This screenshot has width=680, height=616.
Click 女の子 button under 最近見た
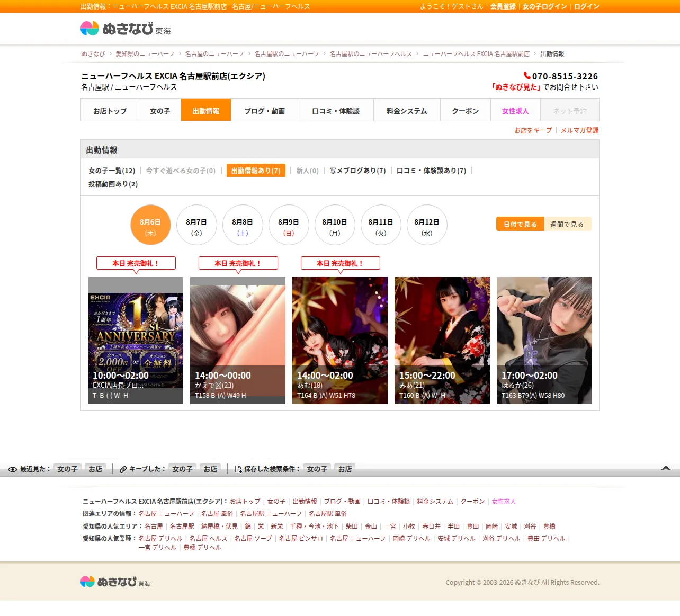67,469
